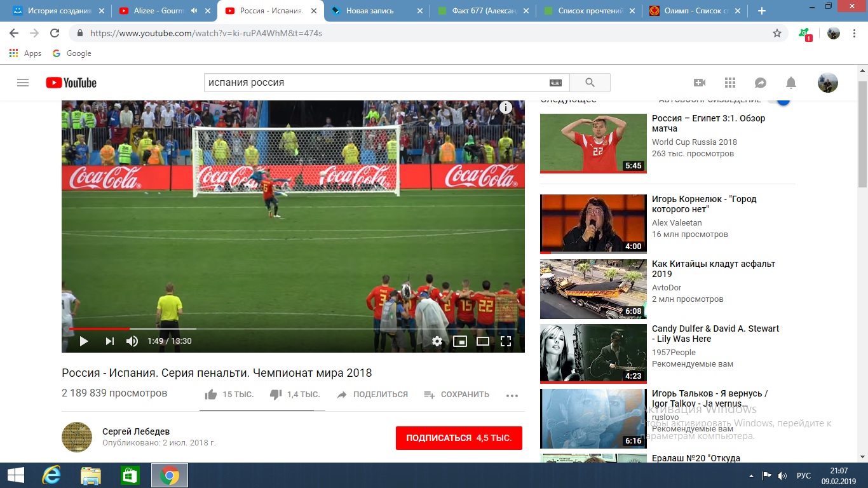
Task: Show the video info card icon
Action: pos(506,107)
